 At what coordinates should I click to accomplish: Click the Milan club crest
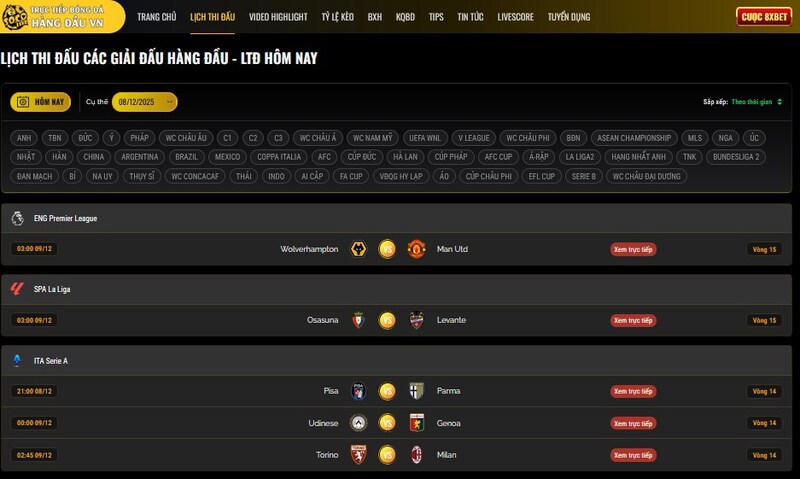pos(416,455)
